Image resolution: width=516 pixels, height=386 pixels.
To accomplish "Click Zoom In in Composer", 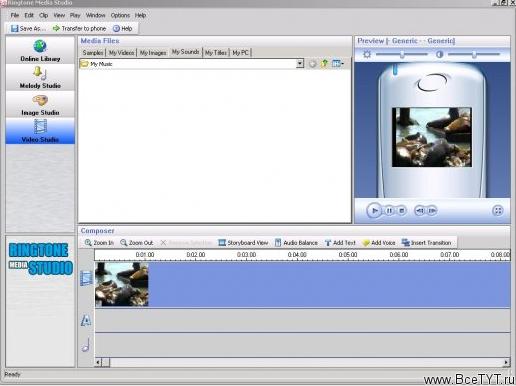I will 99,243.
